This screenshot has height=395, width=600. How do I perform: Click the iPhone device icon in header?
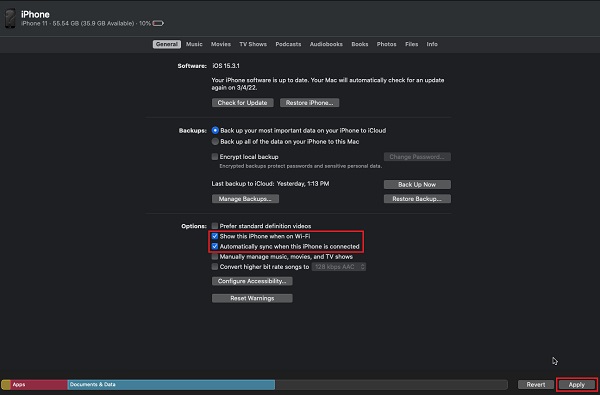10,18
